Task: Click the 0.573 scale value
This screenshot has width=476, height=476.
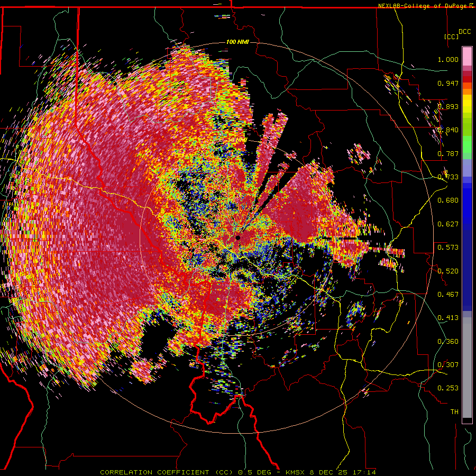Action: (448, 248)
